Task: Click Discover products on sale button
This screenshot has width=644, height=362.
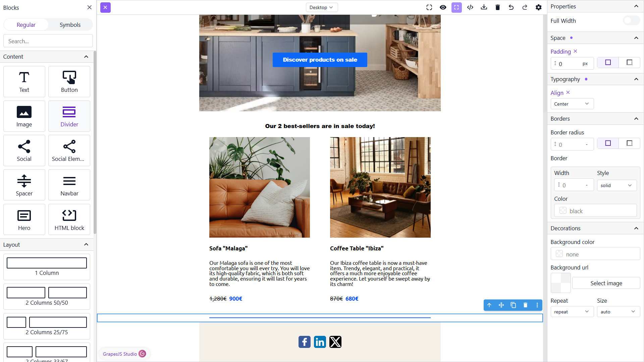Action: [x=320, y=60]
